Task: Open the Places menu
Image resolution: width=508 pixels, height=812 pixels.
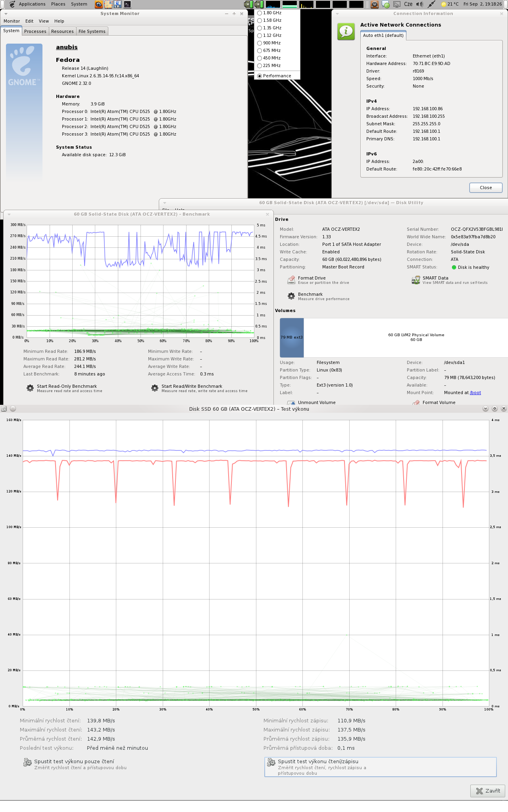Action: click(58, 4)
